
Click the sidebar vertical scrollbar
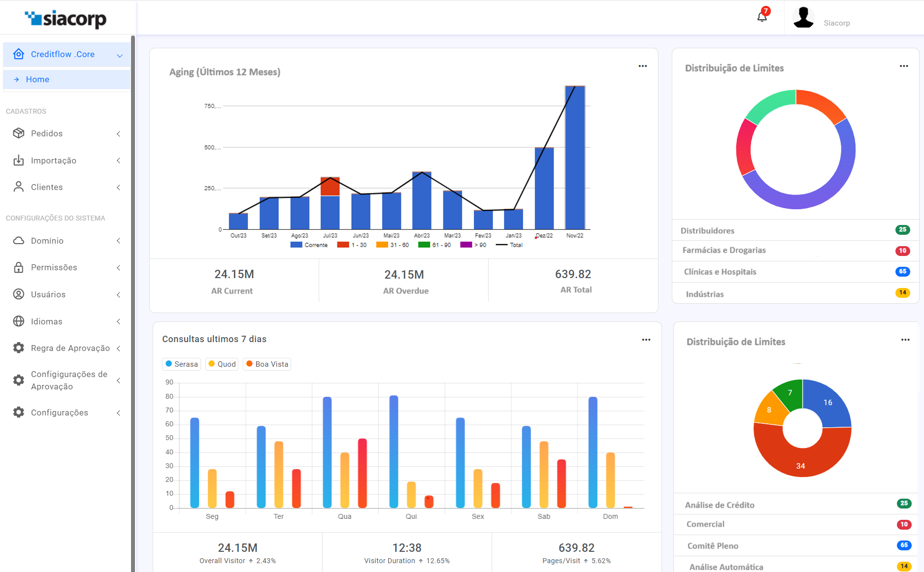pos(133,303)
